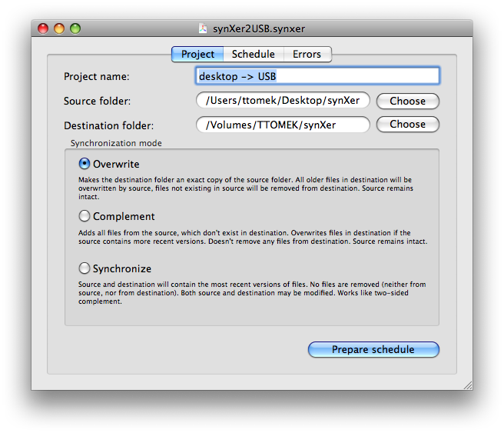Click the Destination folder path field
504x433 pixels.
click(283, 124)
